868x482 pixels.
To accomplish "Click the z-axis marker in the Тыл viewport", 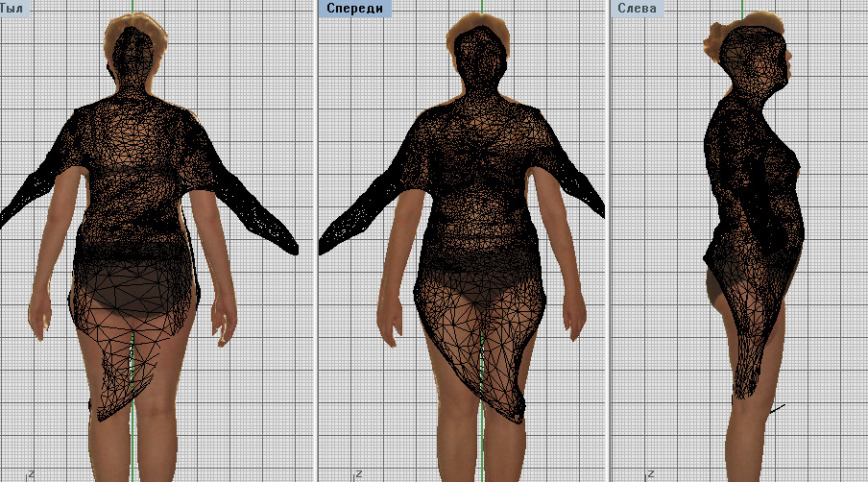I will point(31,474).
